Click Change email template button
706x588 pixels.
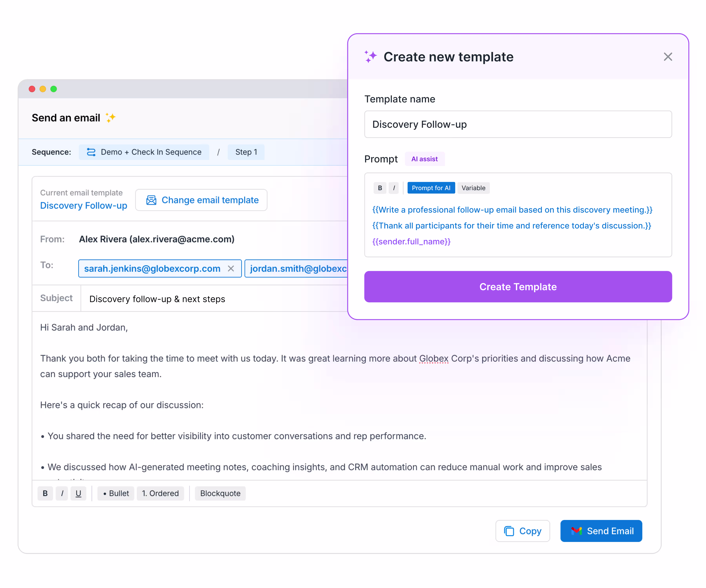click(201, 200)
